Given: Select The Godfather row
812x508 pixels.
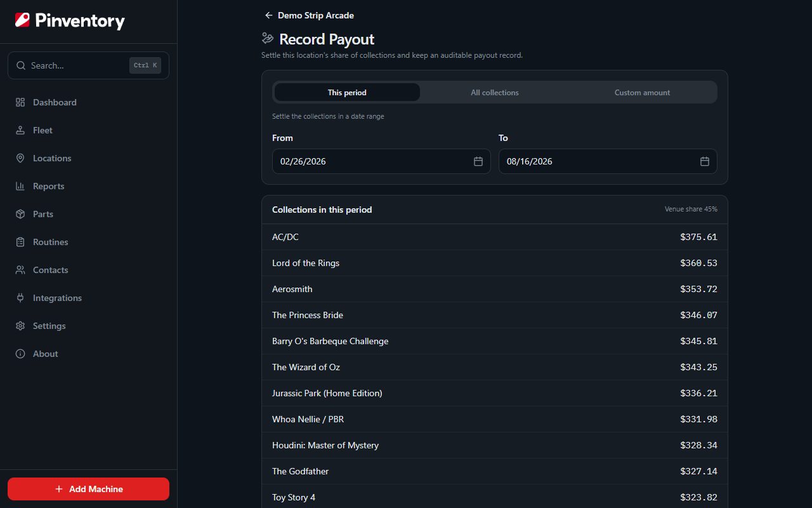Looking at the screenshot, I should (x=495, y=471).
